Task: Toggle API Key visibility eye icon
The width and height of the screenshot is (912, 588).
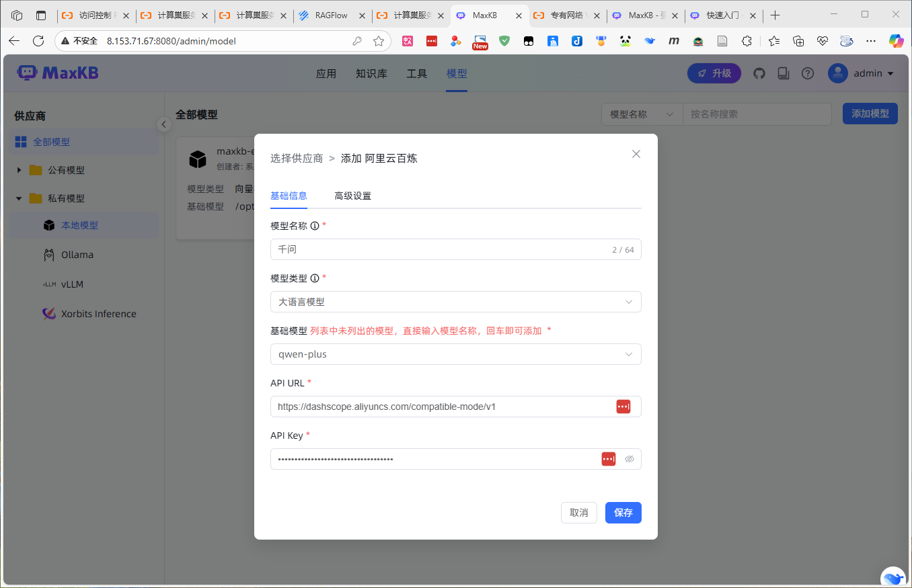Action: pyautogui.click(x=630, y=459)
